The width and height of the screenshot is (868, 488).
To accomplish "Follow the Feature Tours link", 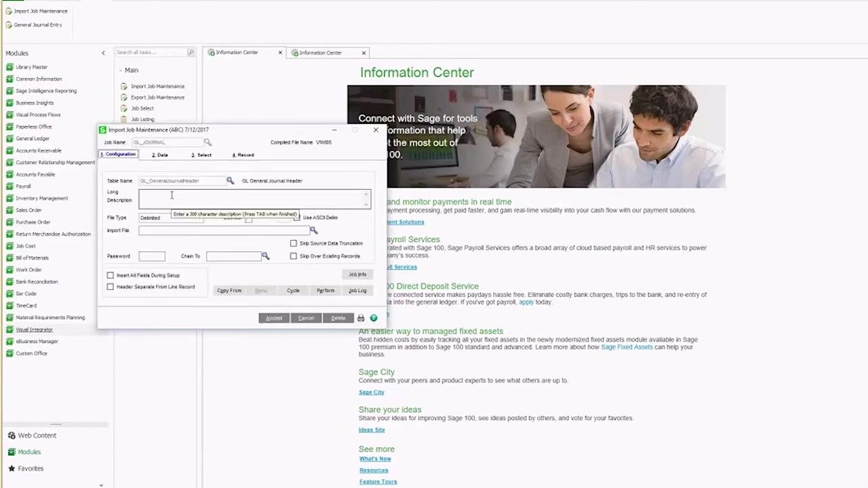I will click(x=378, y=482).
